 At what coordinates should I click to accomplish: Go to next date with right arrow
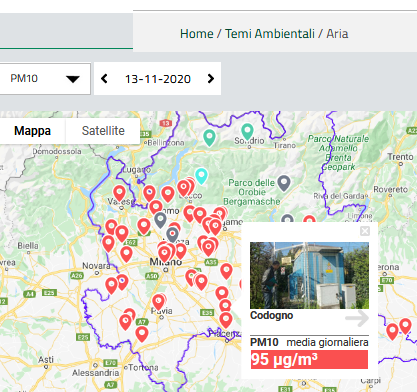pyautogui.click(x=210, y=79)
